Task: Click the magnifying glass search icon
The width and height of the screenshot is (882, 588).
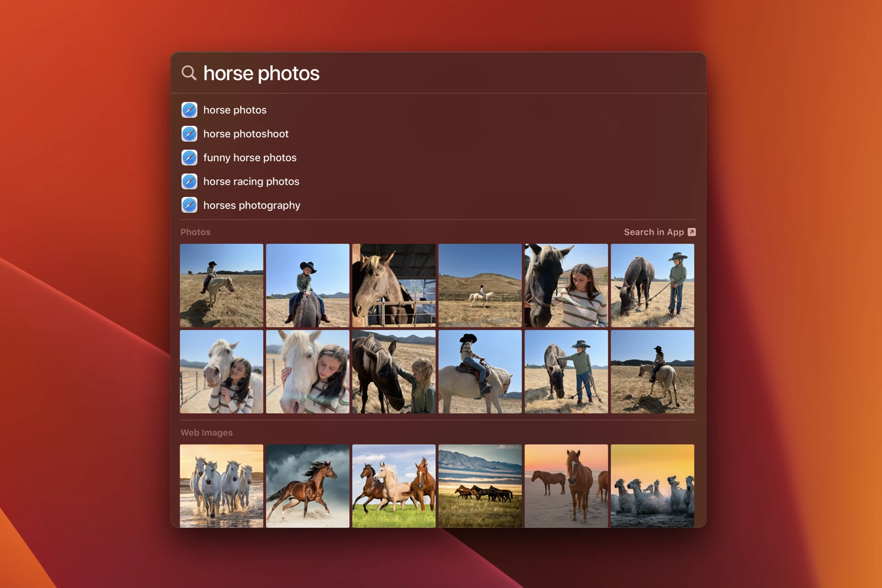Action: click(x=189, y=73)
